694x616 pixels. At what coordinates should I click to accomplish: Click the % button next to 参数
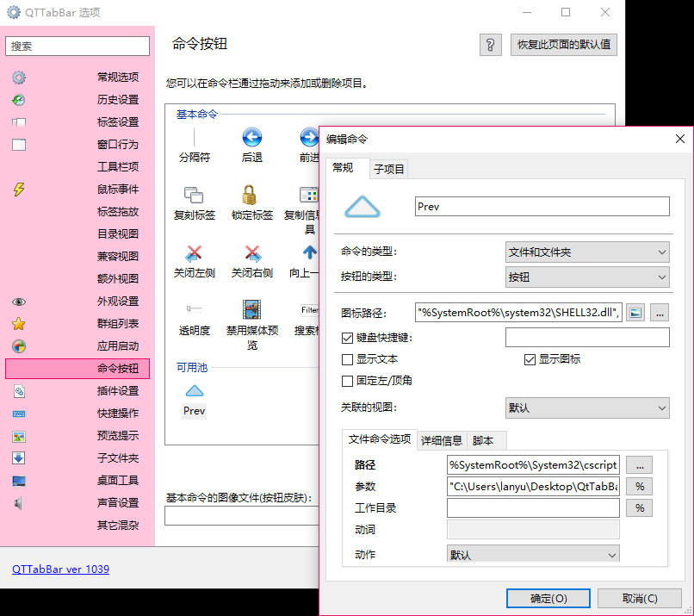tap(640, 487)
